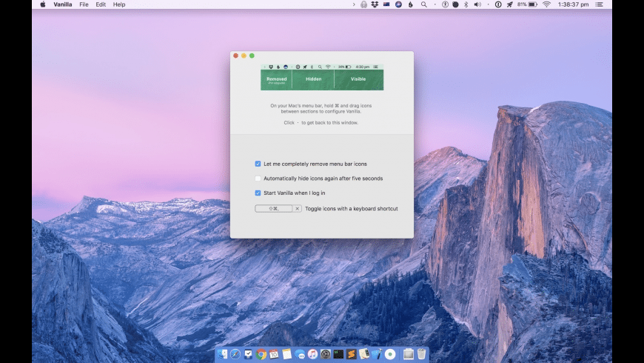Launch Google Chrome from the dock
This screenshot has width=644, height=363.
(x=261, y=354)
